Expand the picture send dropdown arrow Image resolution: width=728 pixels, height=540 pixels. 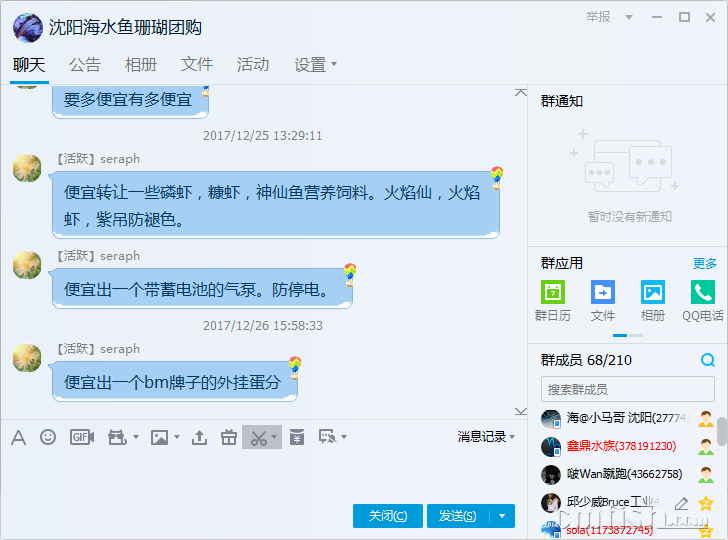[177, 437]
